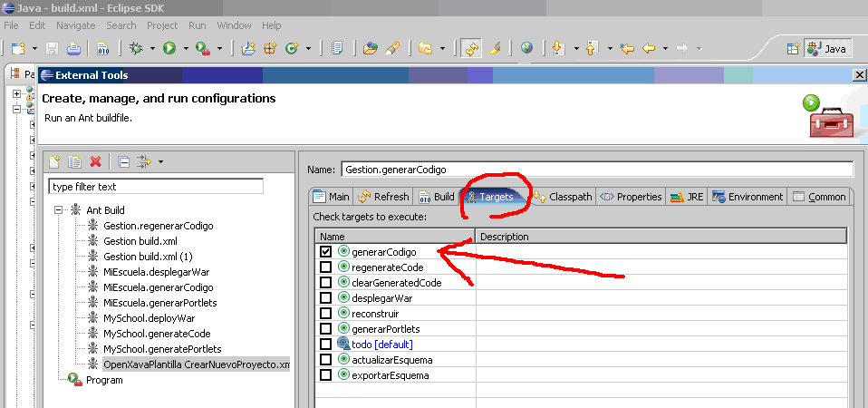Viewport: 868px width, 408px height.
Task: Collapse the Ant Build tree node
Action: [x=59, y=210]
